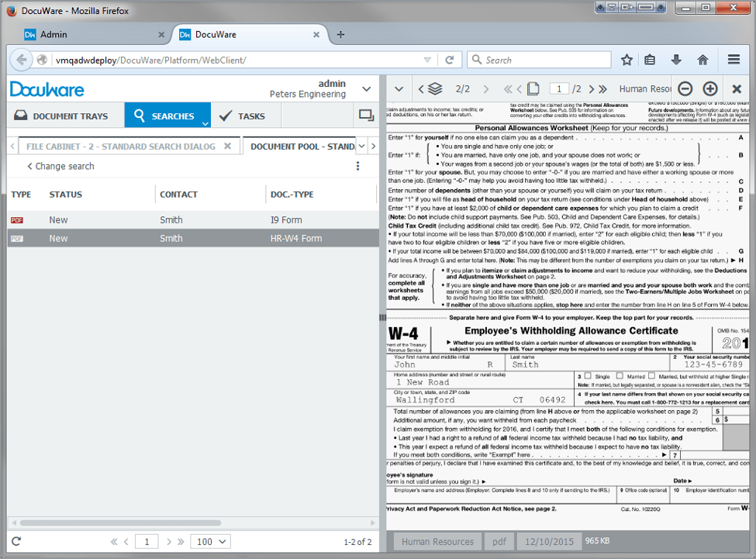The image size is (756, 559).
Task: Open the results-per-page dropdown showing 100
Action: tap(209, 541)
